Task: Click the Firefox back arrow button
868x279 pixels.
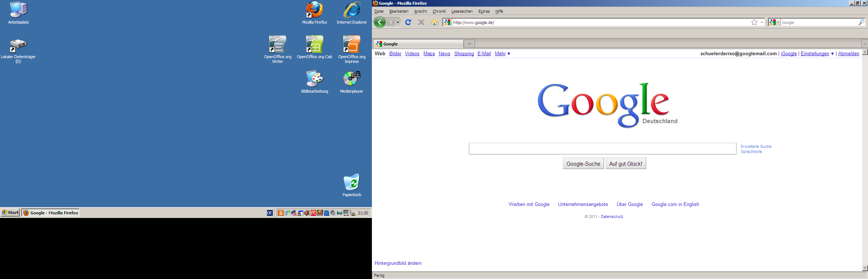Action: (x=380, y=22)
